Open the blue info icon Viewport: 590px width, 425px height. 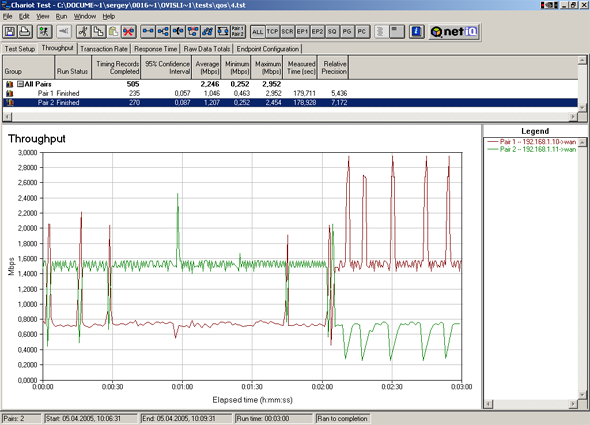[417, 32]
